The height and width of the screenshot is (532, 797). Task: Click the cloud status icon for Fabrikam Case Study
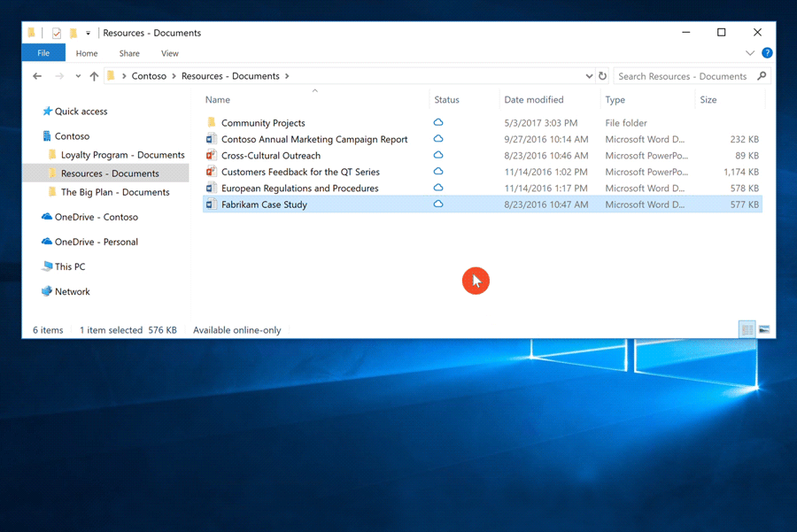tap(437, 204)
